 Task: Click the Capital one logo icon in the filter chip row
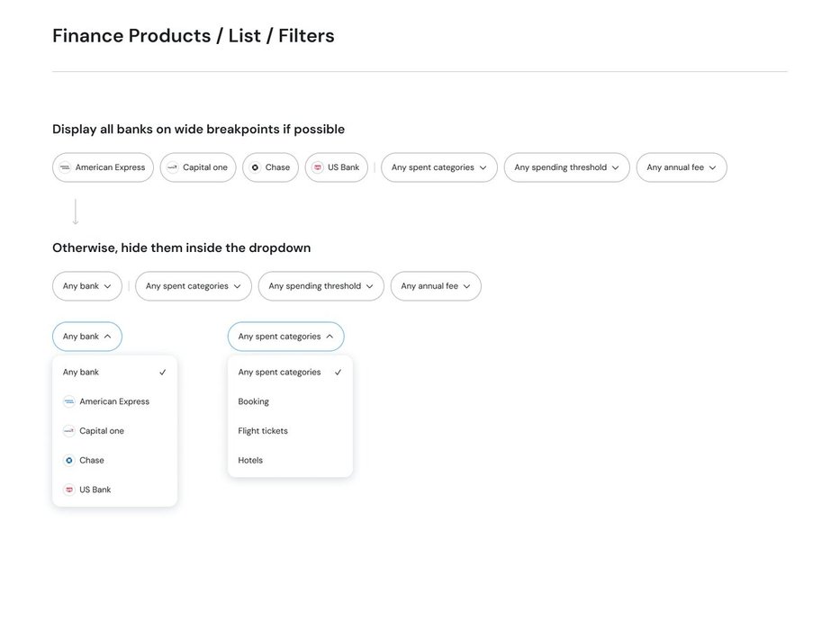click(172, 167)
